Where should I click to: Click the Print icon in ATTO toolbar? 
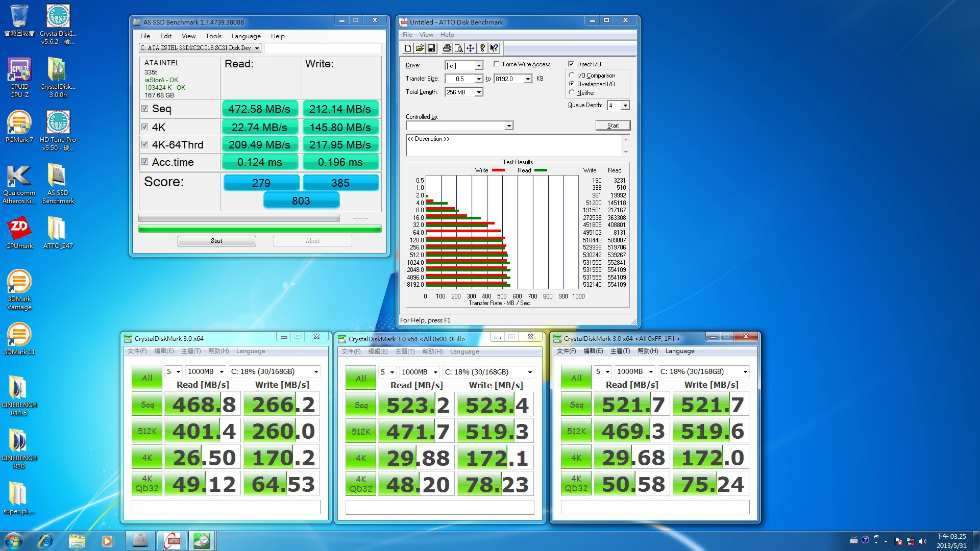447,48
